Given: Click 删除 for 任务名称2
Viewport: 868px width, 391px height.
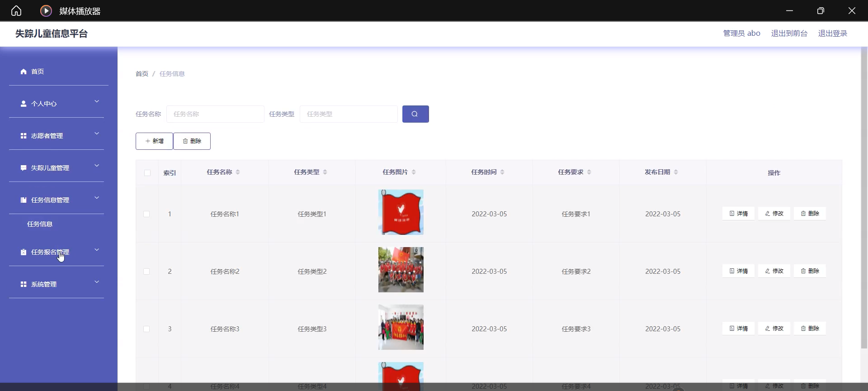Looking at the screenshot, I should (x=810, y=271).
